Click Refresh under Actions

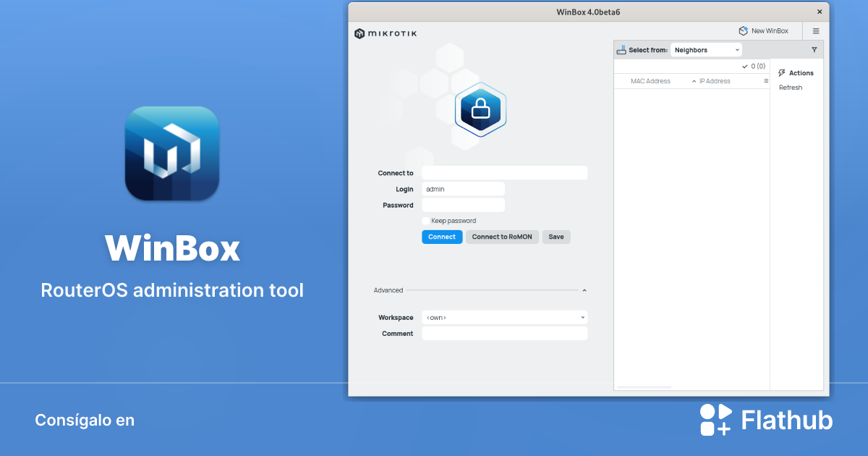pyautogui.click(x=790, y=87)
